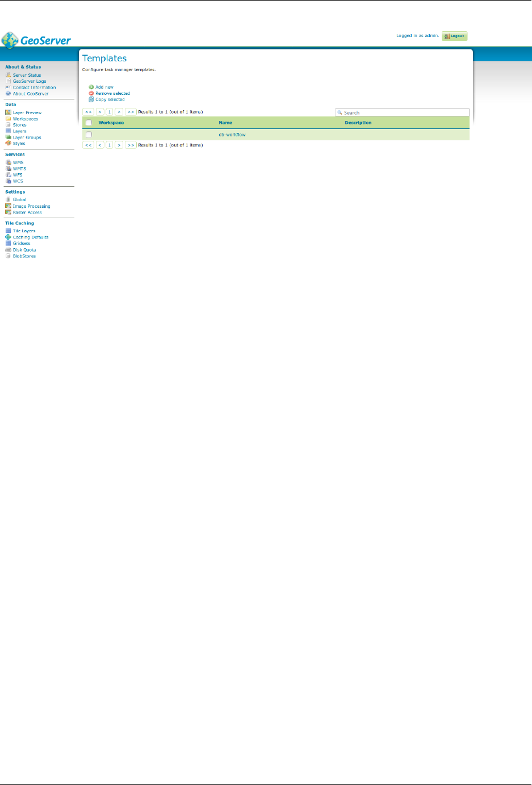Click the Search input field
532x785 pixels.
402,112
